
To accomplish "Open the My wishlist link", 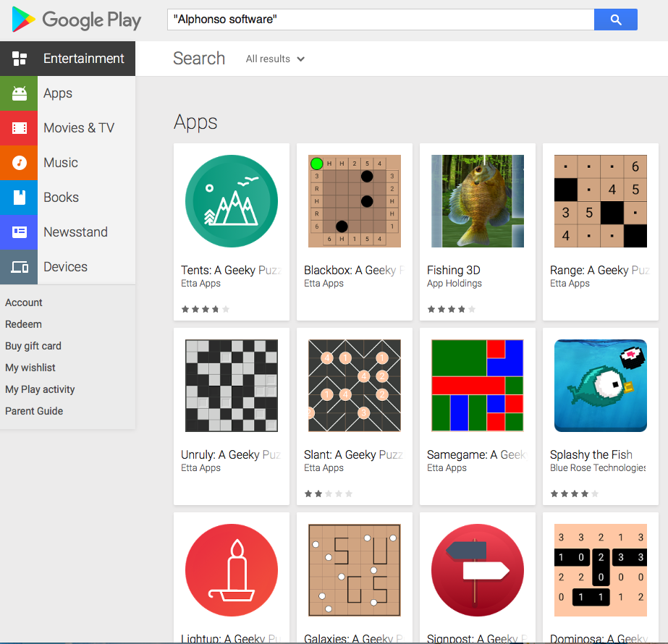I will coord(30,368).
